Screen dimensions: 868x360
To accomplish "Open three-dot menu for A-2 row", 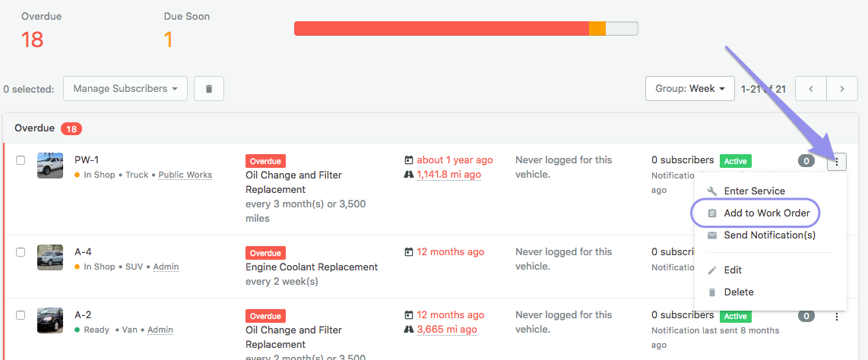I will point(837,316).
